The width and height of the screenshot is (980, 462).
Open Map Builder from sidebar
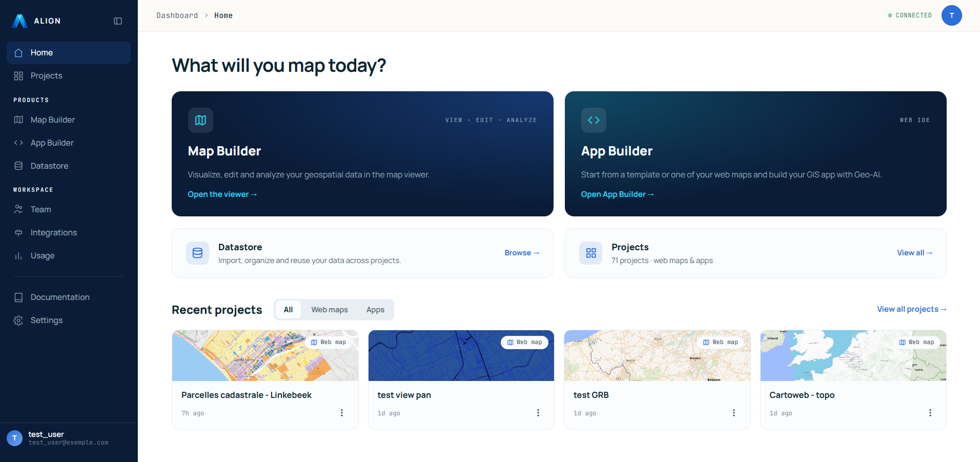[69, 119]
